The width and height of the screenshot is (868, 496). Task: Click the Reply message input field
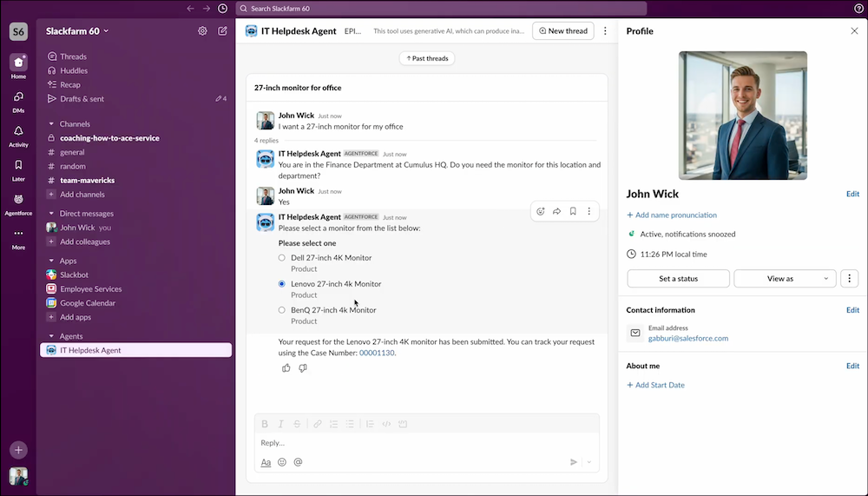[427, 443]
